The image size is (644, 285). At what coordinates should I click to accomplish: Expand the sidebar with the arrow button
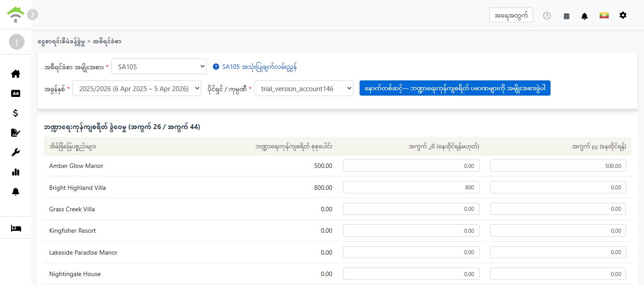coord(32,14)
